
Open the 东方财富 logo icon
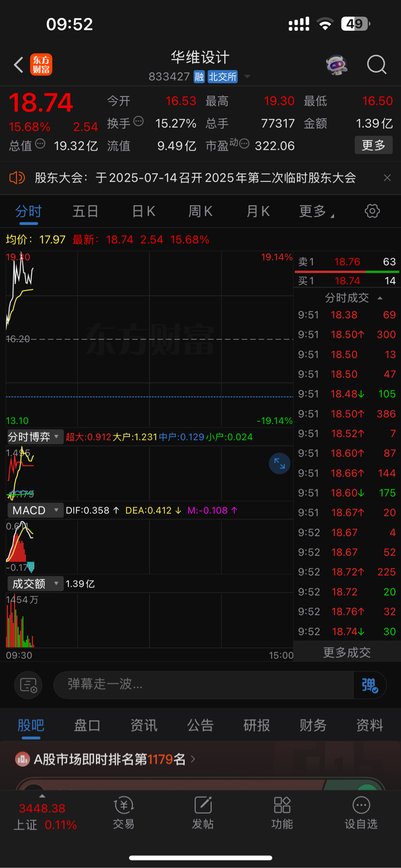(x=41, y=65)
